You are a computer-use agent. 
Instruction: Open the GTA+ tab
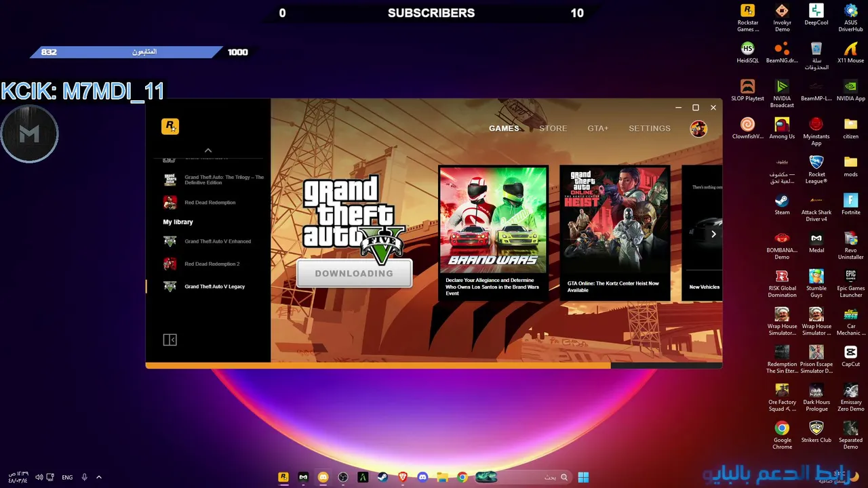pos(598,128)
